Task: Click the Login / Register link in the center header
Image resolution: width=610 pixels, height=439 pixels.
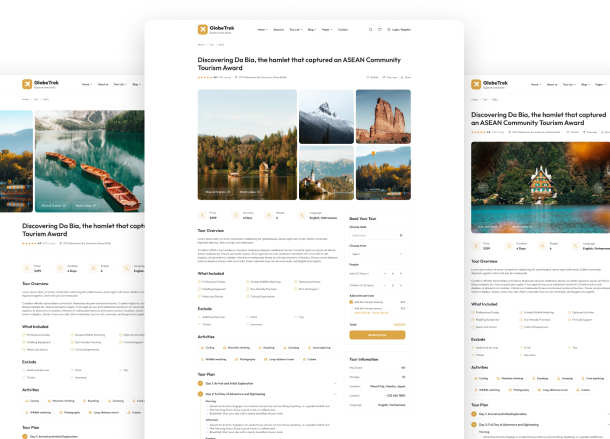Action: [399, 30]
